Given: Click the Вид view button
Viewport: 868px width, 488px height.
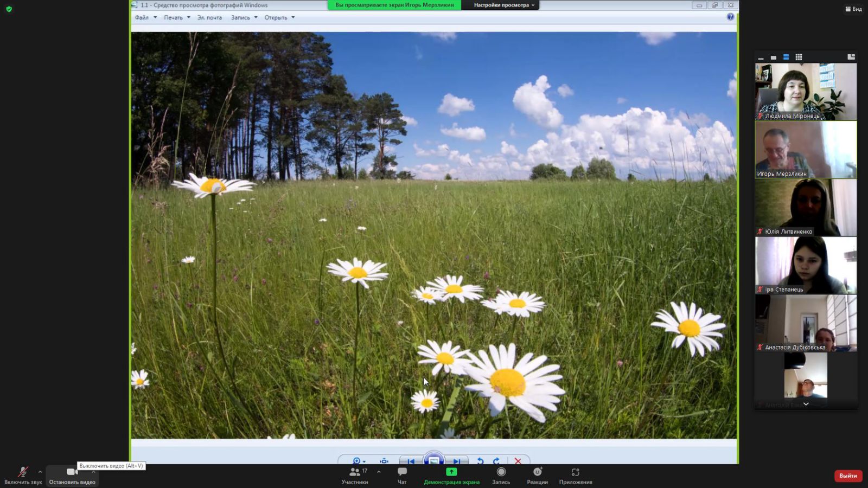Looking at the screenshot, I should pos(853,9).
